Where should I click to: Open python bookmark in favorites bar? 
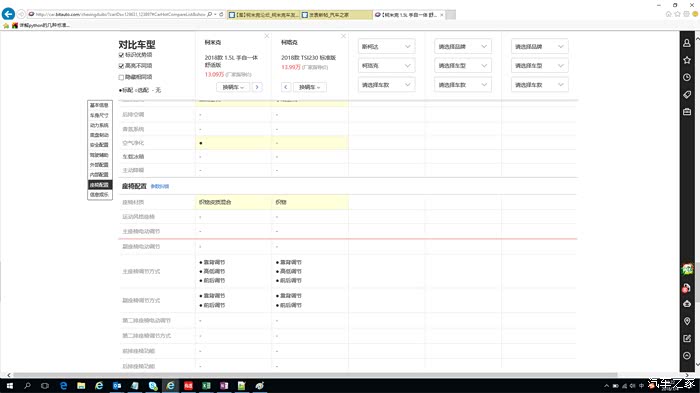[41, 25]
